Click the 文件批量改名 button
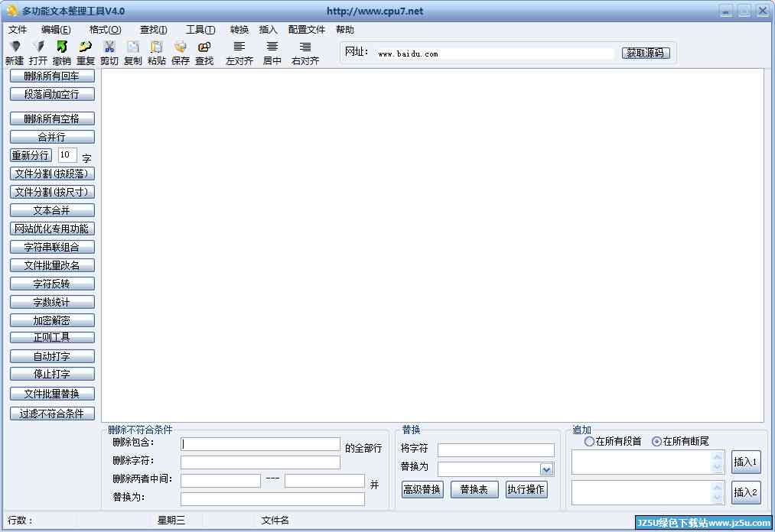775x532 pixels. 52,265
